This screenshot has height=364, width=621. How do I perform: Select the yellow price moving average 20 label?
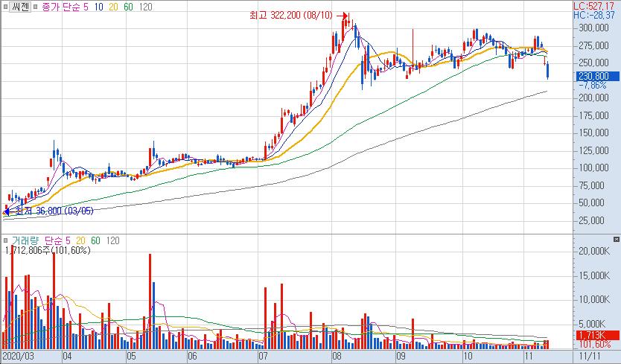pyautogui.click(x=113, y=7)
